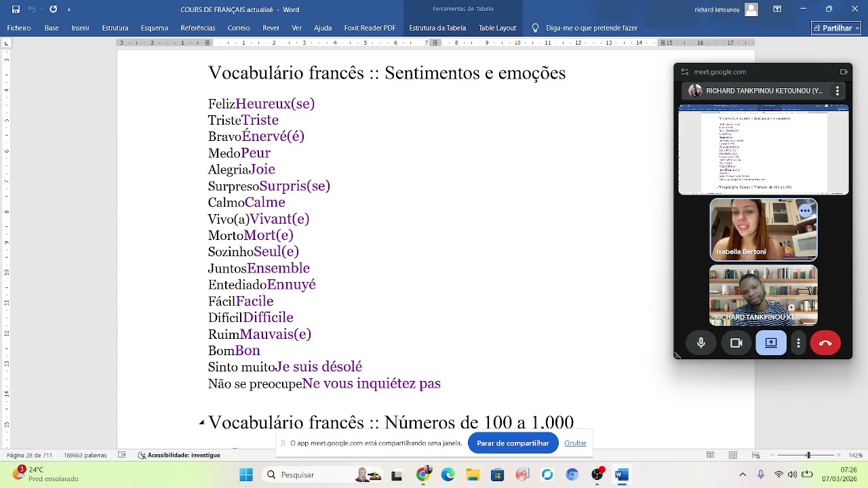This screenshot has height=488, width=868.
Task: Switch to Print Layout view icon
Action: click(733, 455)
